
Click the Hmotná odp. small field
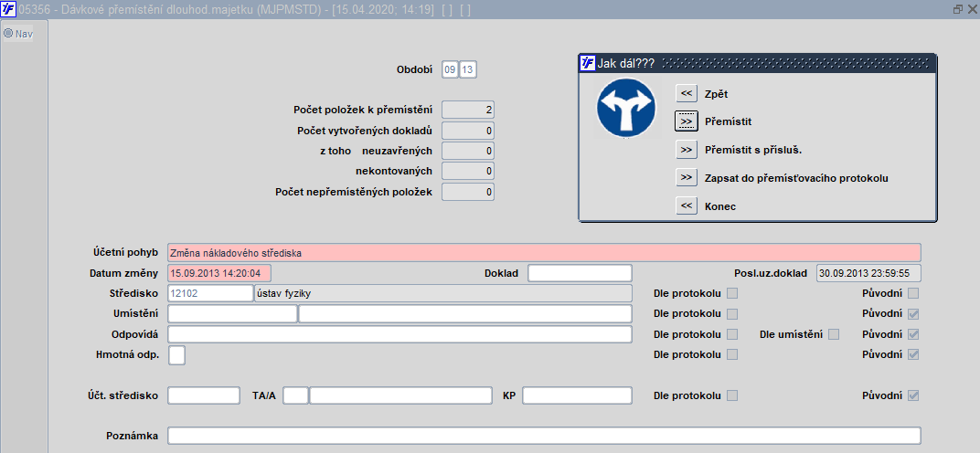[x=176, y=354]
